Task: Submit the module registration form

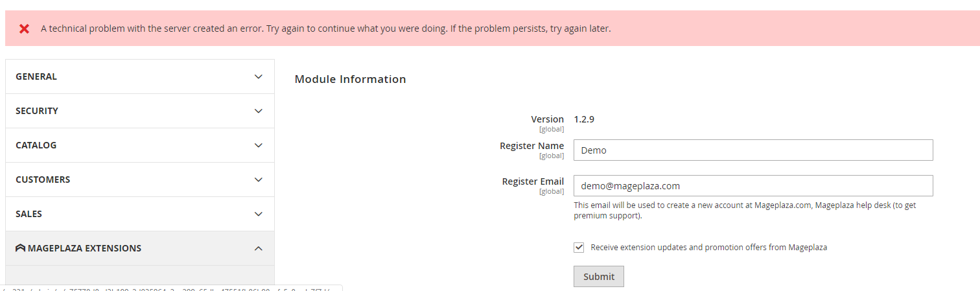Action: [x=599, y=277]
